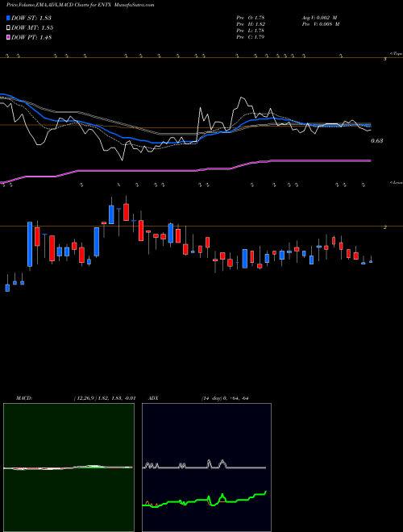The height and width of the screenshot is (532, 403).
Task: Click the 'MACD:' panel heading
Action: click(24, 398)
